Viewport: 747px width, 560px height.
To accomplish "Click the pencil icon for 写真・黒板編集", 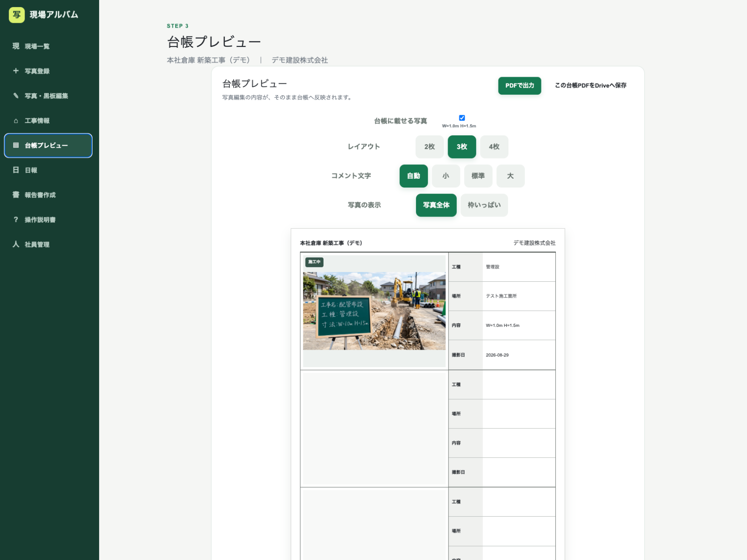I will pyautogui.click(x=16, y=96).
